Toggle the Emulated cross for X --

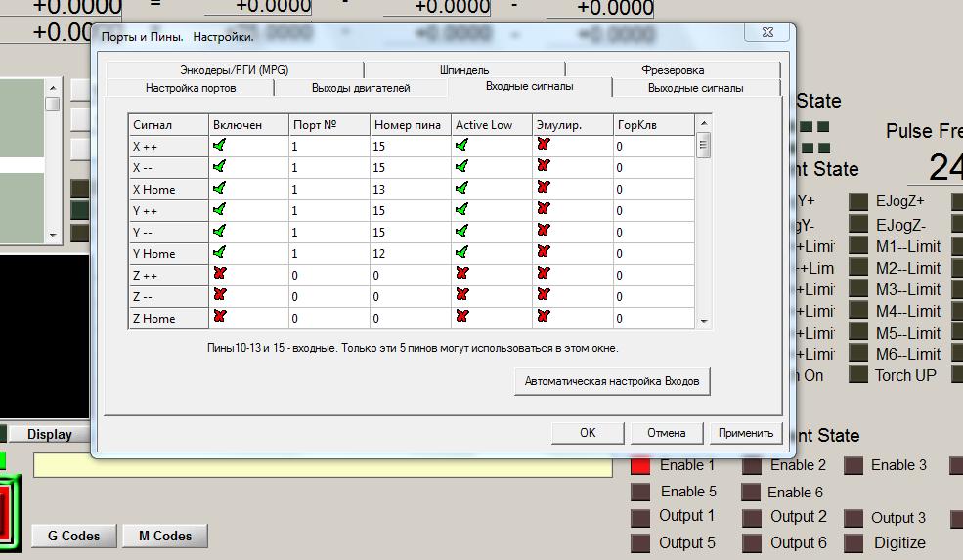pos(543,165)
